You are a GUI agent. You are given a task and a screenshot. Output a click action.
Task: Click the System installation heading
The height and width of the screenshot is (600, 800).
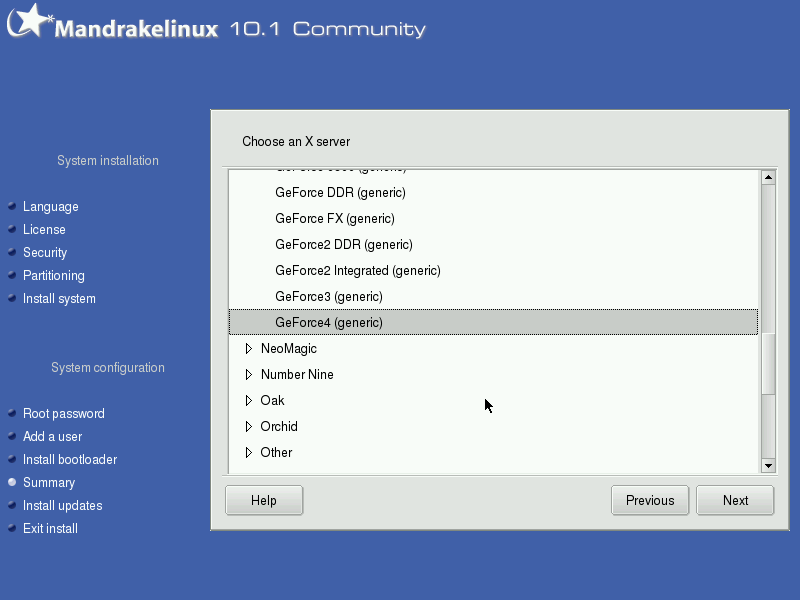(x=108, y=160)
